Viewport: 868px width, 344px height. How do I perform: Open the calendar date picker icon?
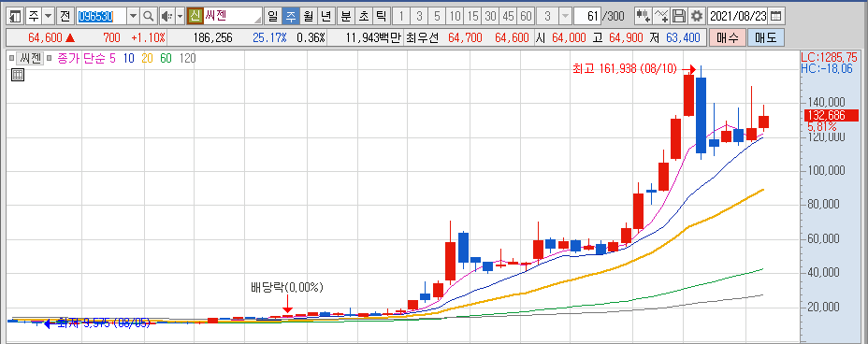tap(776, 16)
